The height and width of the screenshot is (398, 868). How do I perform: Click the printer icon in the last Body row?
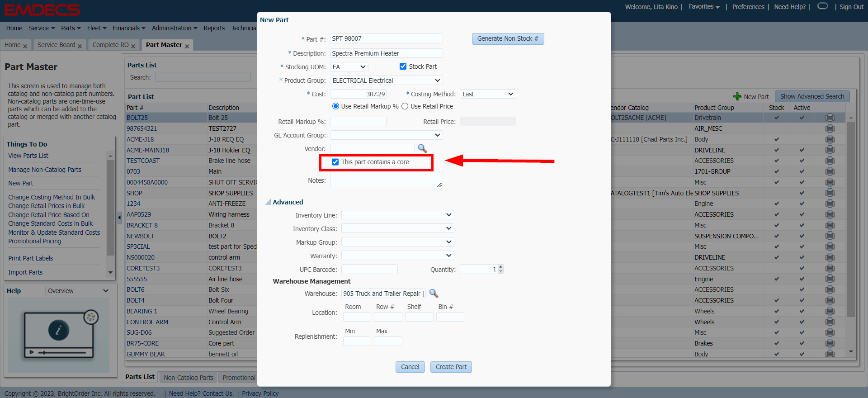coord(830,354)
